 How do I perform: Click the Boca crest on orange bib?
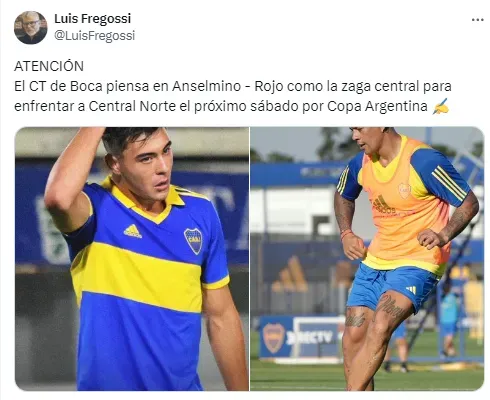point(404,191)
